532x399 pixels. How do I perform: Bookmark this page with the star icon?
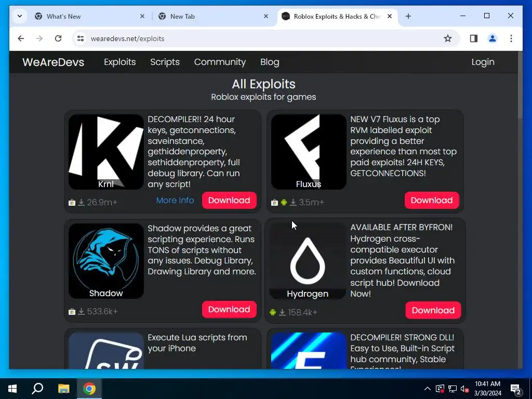point(448,38)
